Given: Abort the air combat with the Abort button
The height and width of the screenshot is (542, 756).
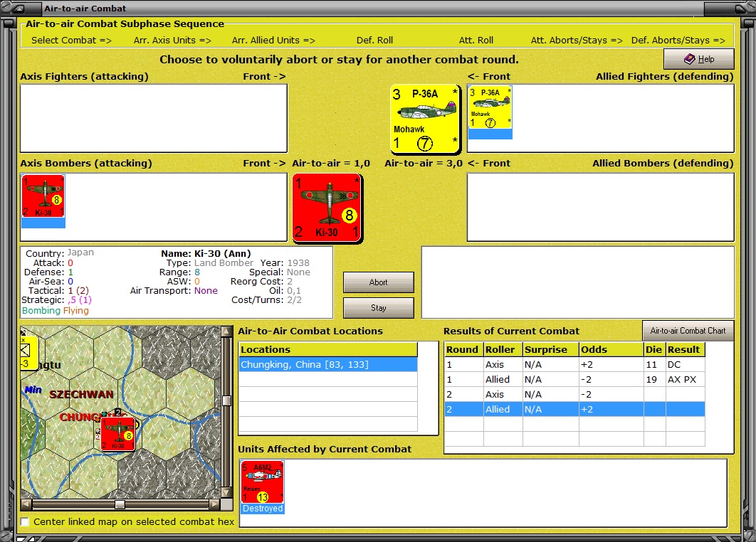Looking at the screenshot, I should [379, 282].
